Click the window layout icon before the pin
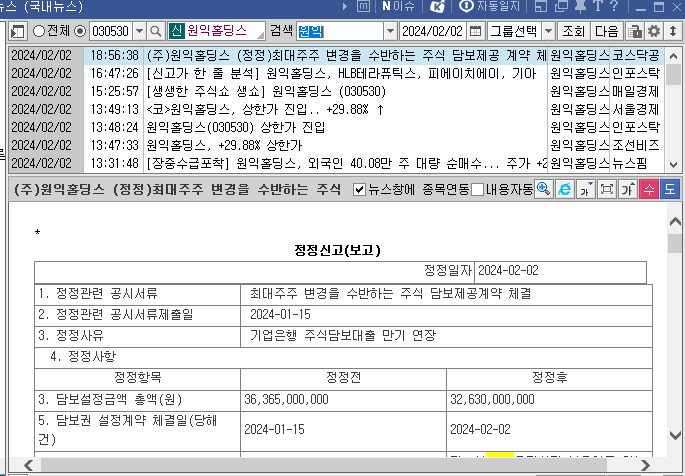 [x=541, y=6]
